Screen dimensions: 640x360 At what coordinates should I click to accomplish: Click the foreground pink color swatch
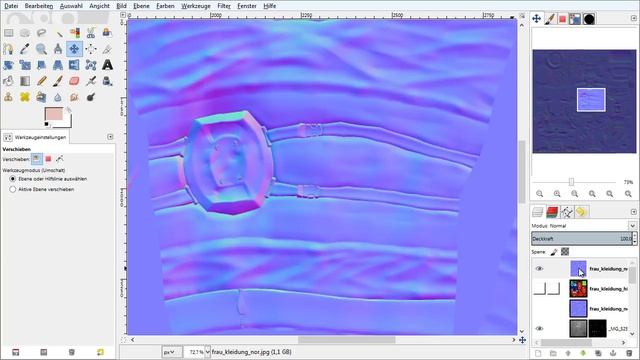[53, 114]
